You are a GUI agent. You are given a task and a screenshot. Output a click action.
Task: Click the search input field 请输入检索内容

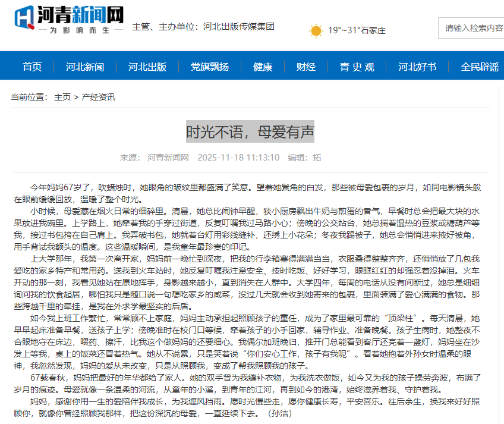(472, 28)
